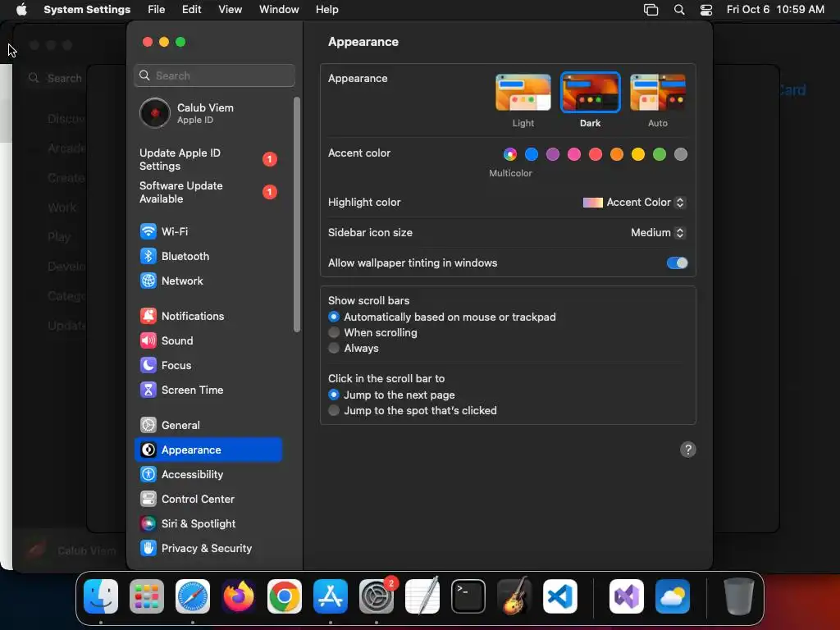This screenshot has width=840, height=630.
Task: Open Visual Studio from the Dock
Action: pos(627,596)
